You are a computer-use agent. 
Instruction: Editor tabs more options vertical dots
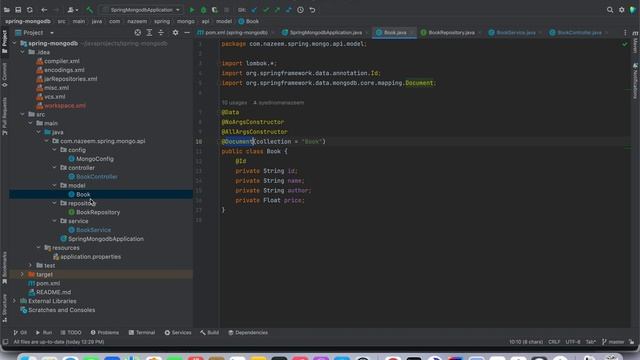[x=625, y=33]
